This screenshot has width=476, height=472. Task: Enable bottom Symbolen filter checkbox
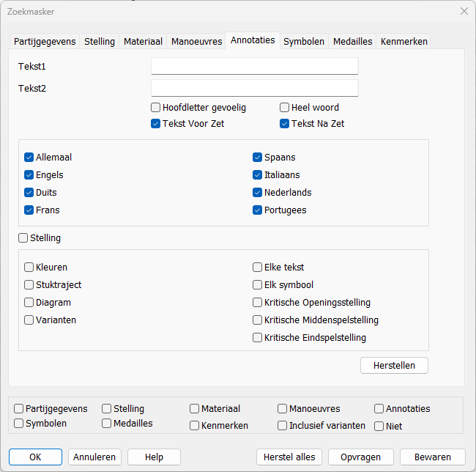[x=19, y=423]
